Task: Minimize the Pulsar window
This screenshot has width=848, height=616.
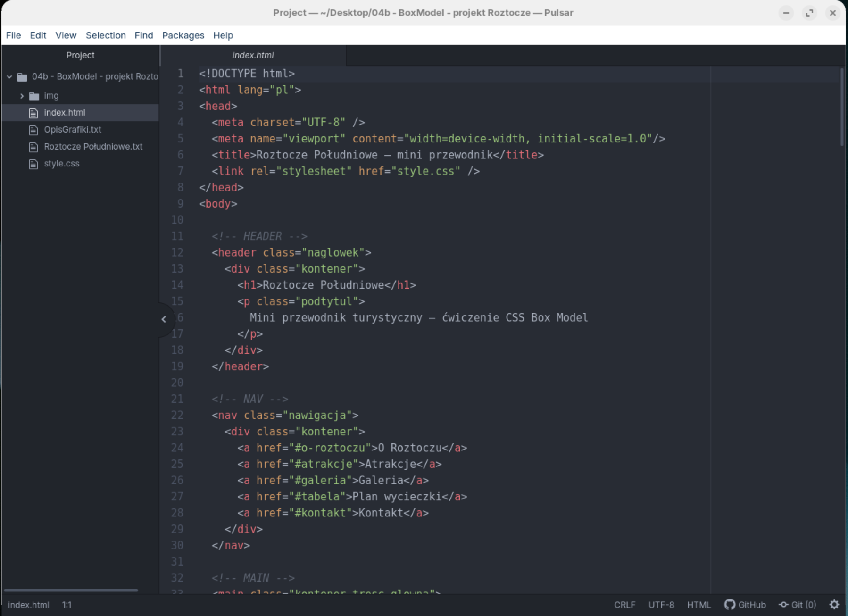Action: click(786, 13)
